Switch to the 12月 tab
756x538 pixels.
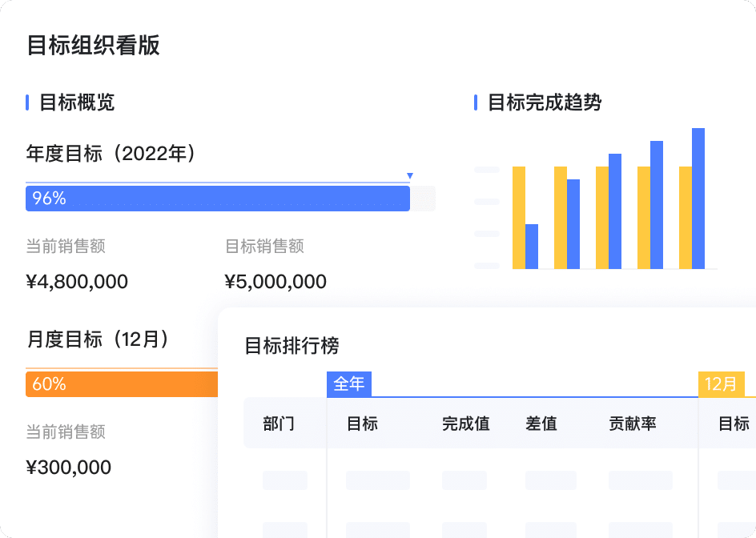tap(722, 384)
